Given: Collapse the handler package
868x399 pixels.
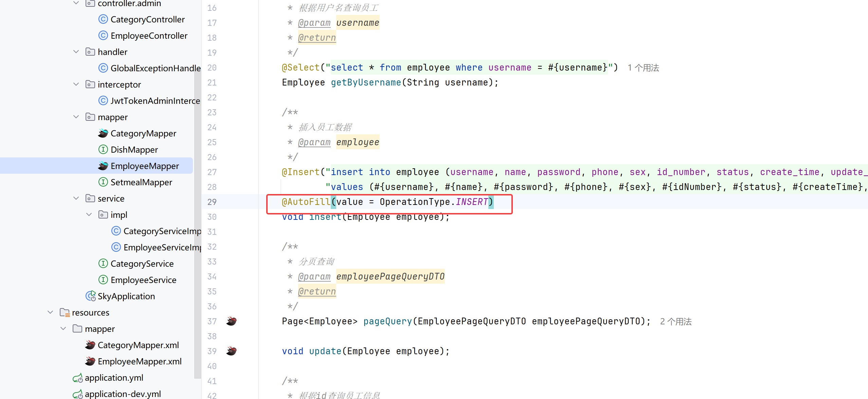Looking at the screenshot, I should 76,52.
